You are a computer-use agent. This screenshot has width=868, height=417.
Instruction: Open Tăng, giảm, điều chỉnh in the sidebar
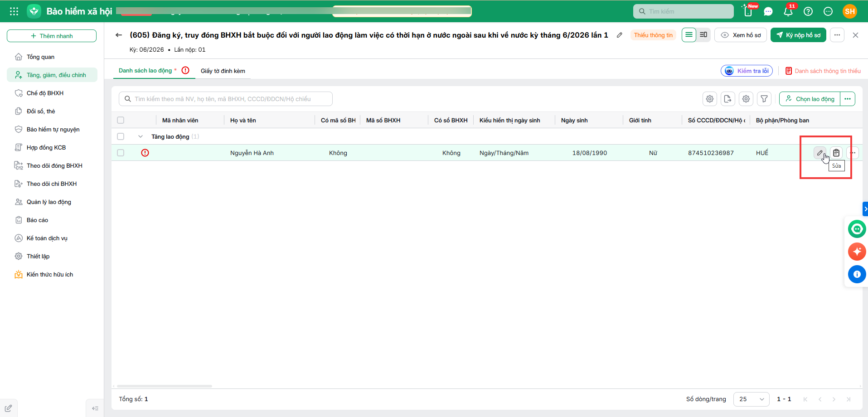pyautogui.click(x=52, y=75)
